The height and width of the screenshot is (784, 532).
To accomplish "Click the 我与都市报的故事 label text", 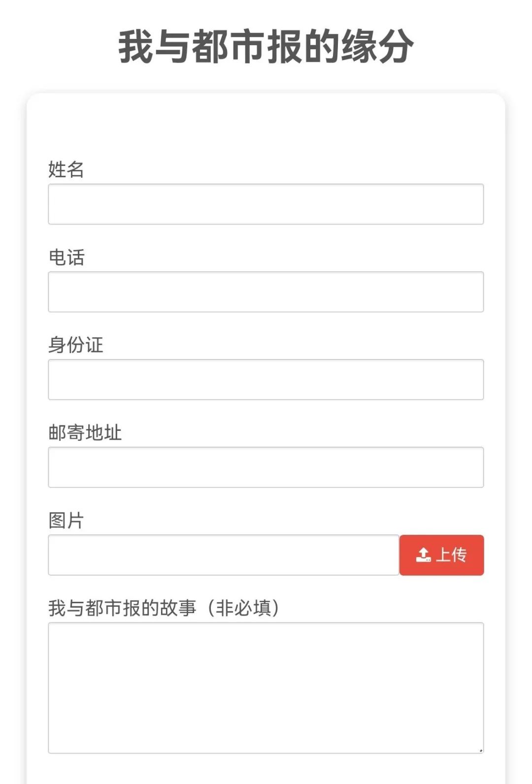I will click(x=122, y=608).
